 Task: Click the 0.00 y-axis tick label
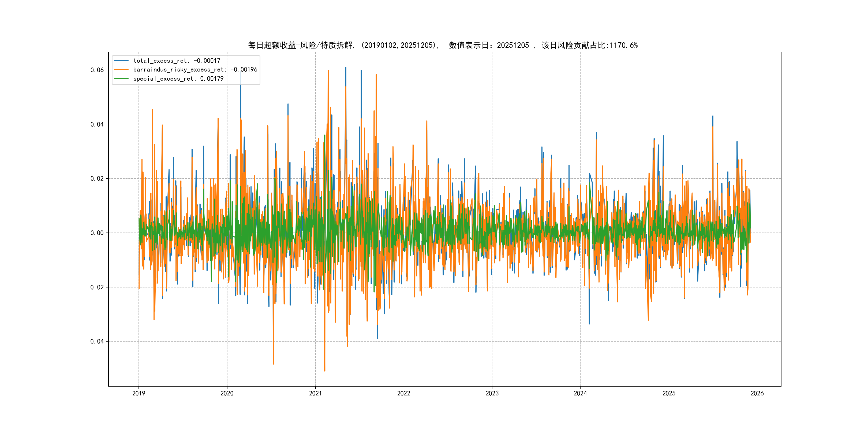(97, 233)
